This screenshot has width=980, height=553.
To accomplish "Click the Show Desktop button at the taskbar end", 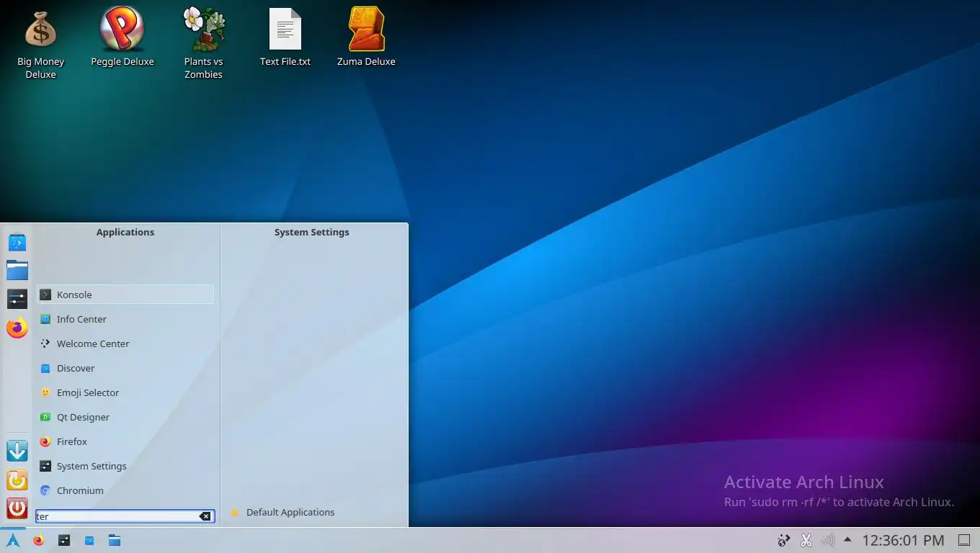I will tap(963, 540).
